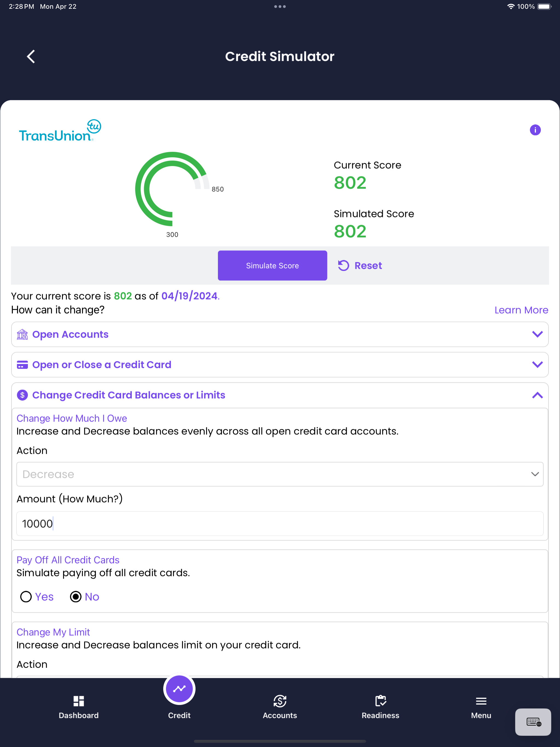The image size is (560, 747).
Task: Tap the back arrow icon
Action: coord(31,56)
